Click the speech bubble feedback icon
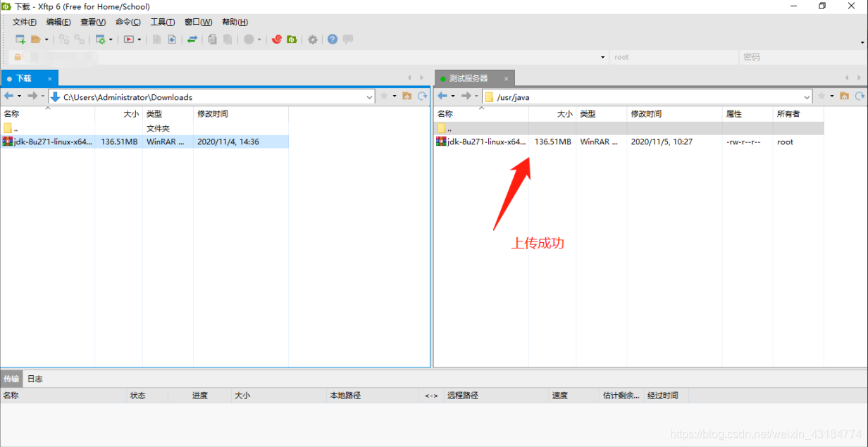Image resolution: width=868 pixels, height=447 pixels. coord(347,39)
